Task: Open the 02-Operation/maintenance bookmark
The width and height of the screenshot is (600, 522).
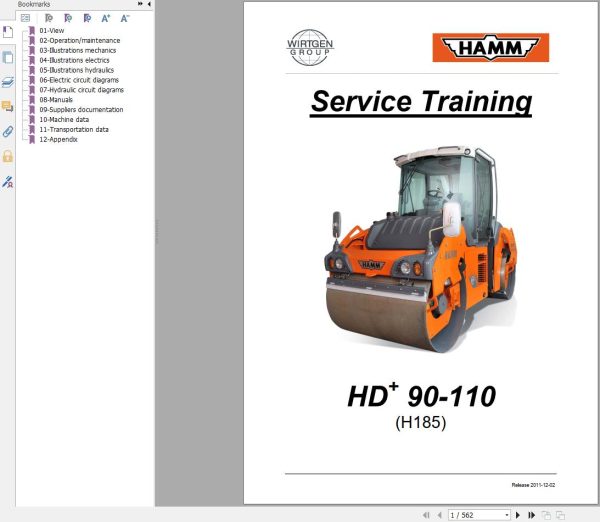Action: 80,41
